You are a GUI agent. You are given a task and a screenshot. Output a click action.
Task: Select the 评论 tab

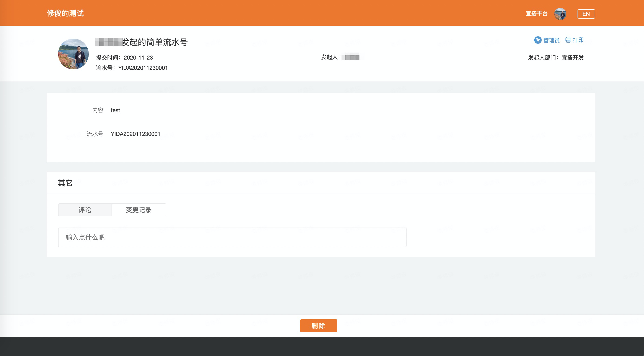pyautogui.click(x=85, y=210)
